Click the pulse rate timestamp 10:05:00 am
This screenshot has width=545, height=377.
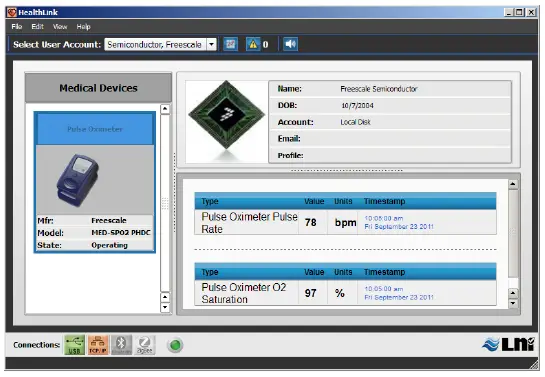click(384, 218)
